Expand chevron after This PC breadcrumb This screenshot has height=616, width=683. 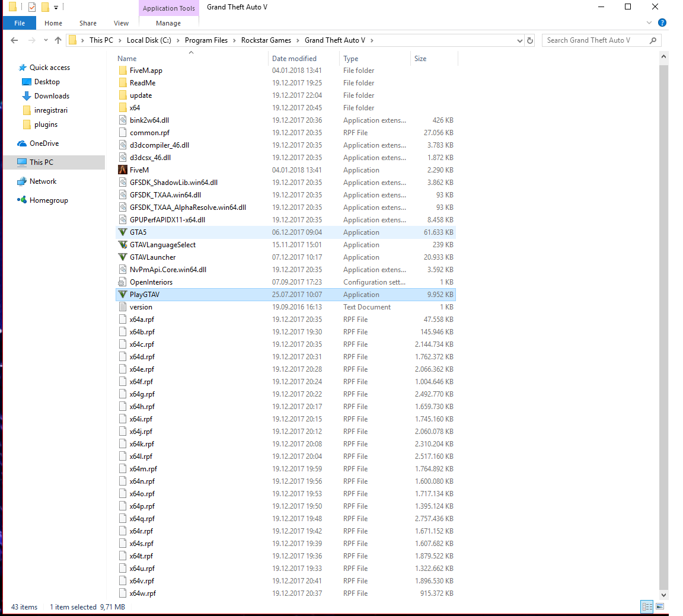point(120,40)
